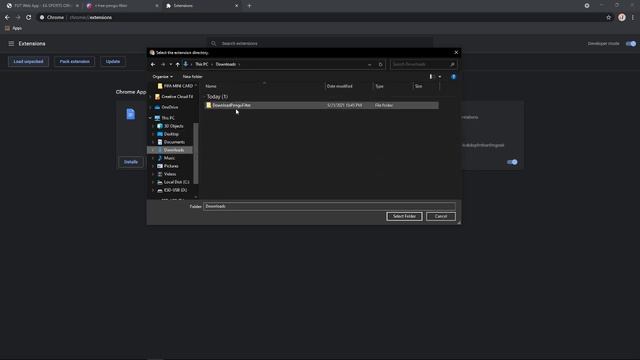Toggle the extension card enable switch
The width and height of the screenshot is (640, 360).
512,162
